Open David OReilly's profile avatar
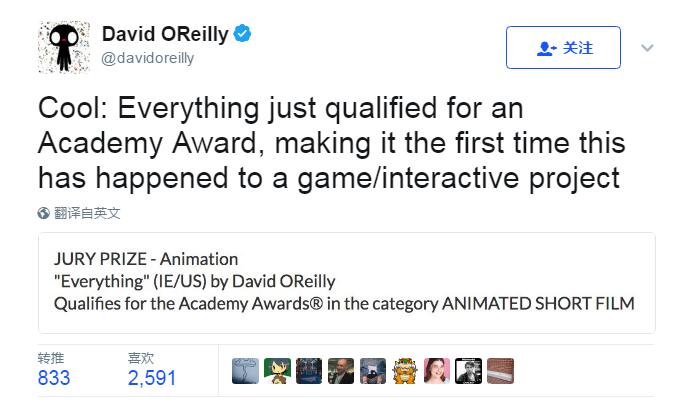 pos(64,47)
